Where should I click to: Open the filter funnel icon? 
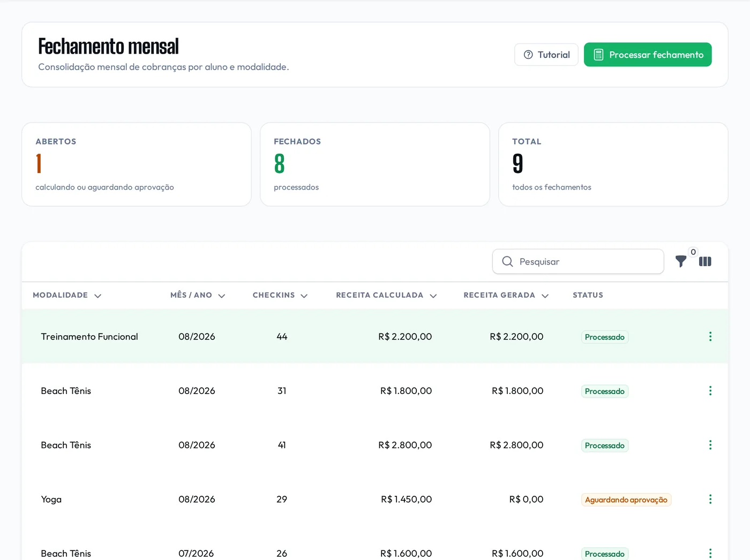tap(681, 261)
